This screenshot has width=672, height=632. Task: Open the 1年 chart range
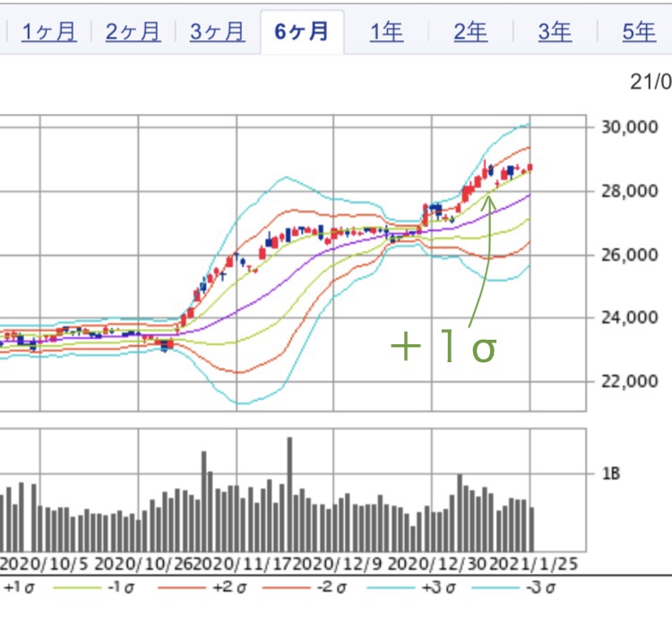[x=386, y=31]
